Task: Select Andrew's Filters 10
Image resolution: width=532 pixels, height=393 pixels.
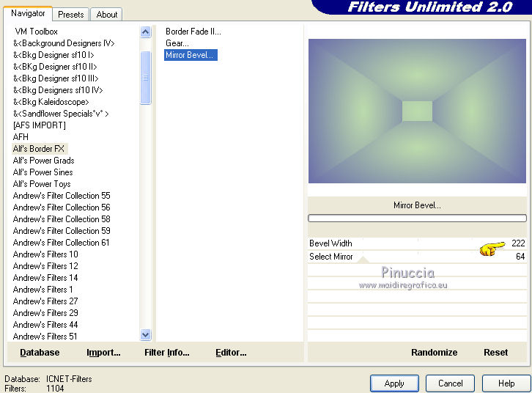Action: point(45,254)
